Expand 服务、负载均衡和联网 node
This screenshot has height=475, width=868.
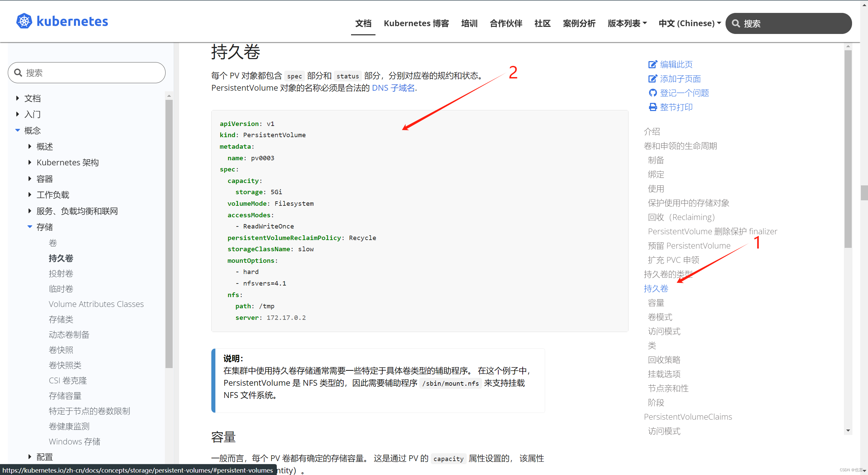tap(30, 211)
